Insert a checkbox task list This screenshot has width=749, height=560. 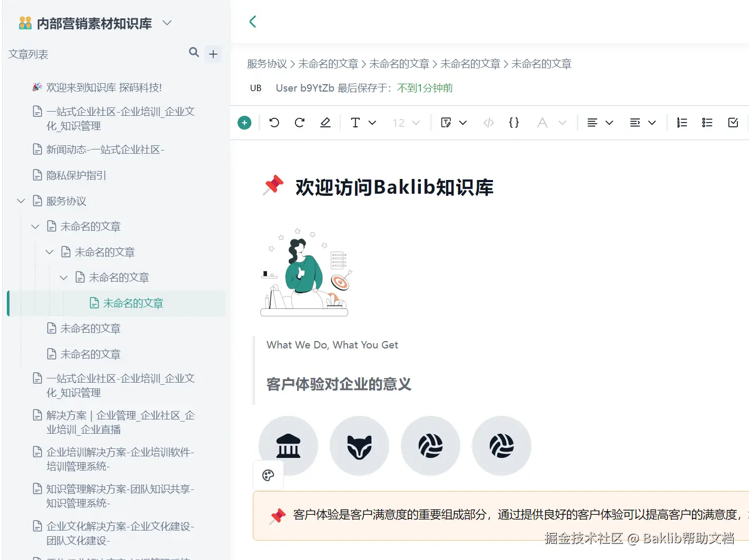pos(733,123)
